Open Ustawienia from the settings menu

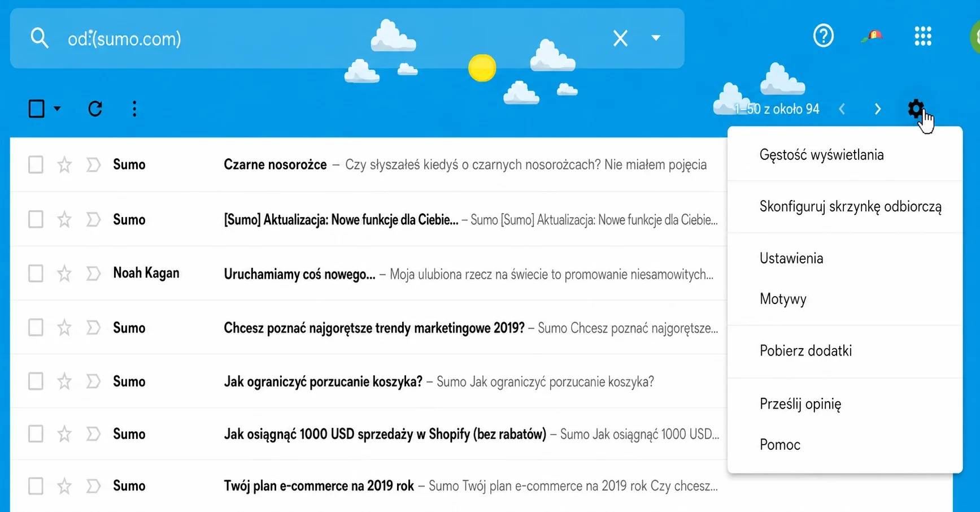pyautogui.click(x=845, y=258)
